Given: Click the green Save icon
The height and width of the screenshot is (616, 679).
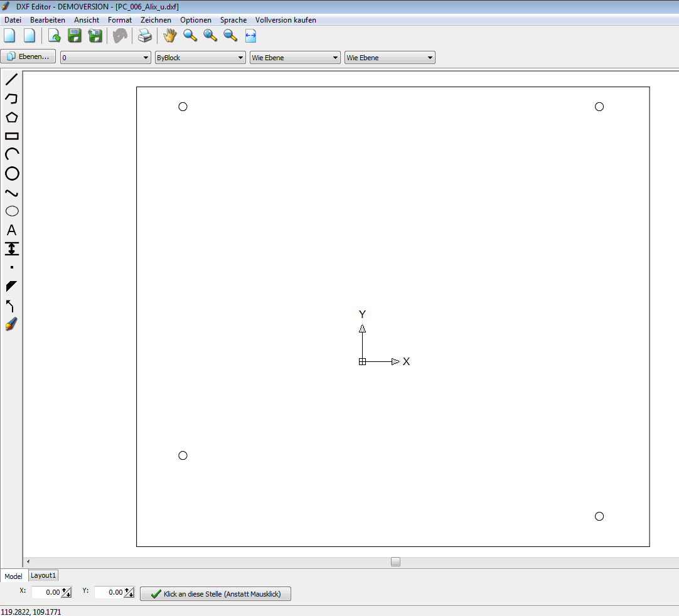Looking at the screenshot, I should (75, 36).
